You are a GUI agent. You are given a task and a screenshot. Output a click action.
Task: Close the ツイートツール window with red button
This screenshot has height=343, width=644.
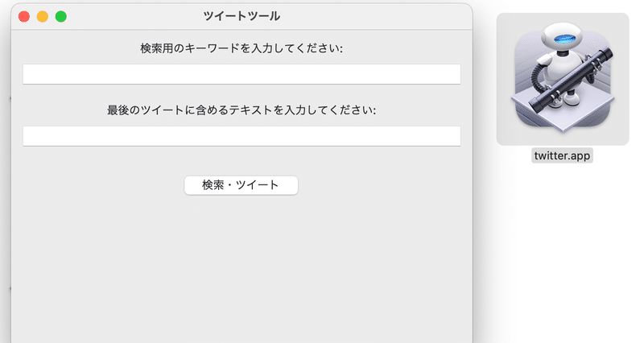coord(24,16)
